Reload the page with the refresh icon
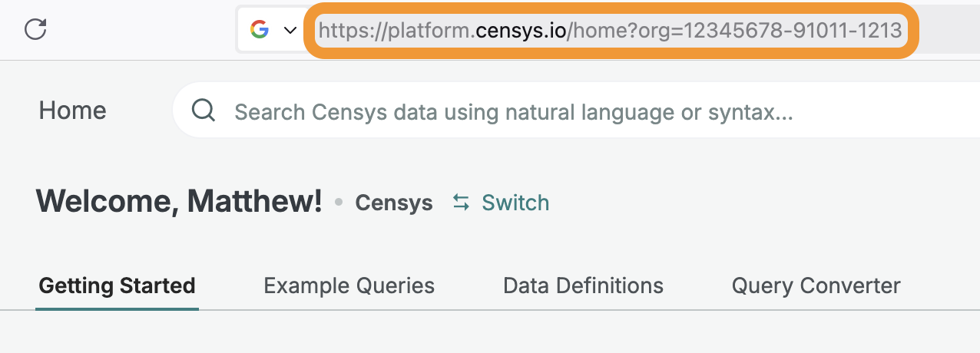 coord(35,30)
